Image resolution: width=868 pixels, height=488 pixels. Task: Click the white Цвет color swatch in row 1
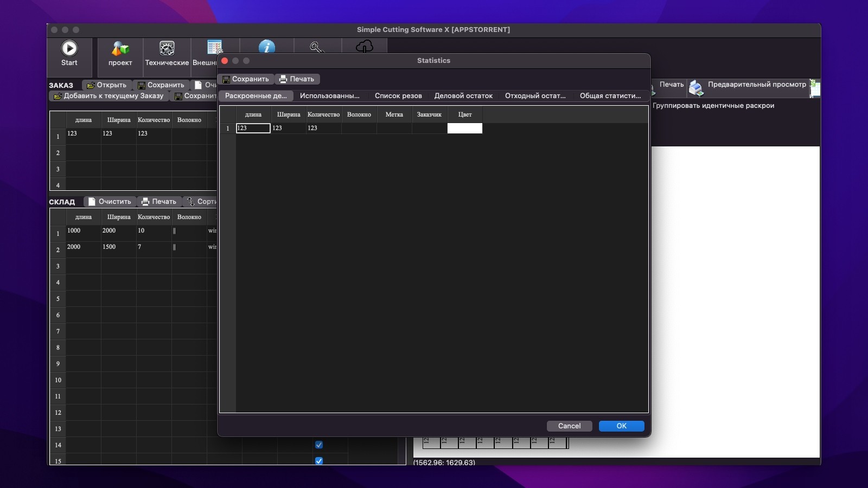pos(465,129)
